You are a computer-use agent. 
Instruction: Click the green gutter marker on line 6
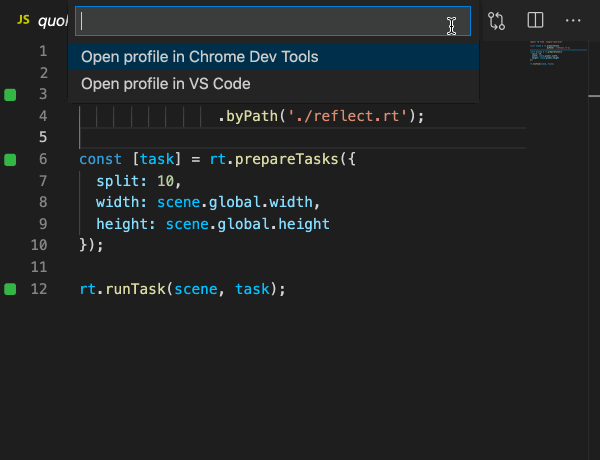11,159
